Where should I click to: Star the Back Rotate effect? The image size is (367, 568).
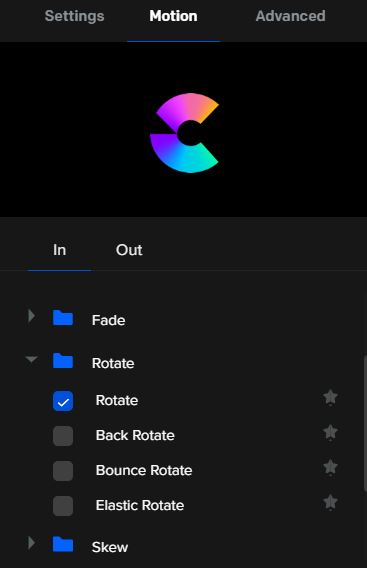pyautogui.click(x=330, y=432)
